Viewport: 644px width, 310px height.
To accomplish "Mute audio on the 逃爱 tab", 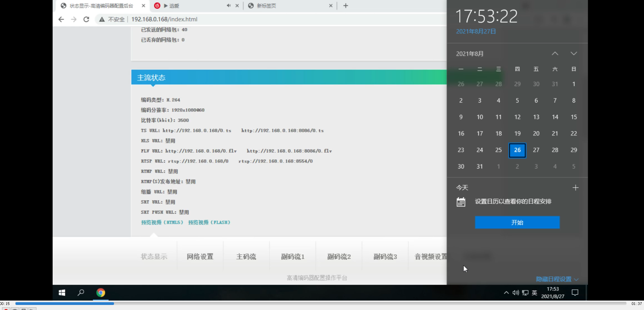I will point(228,5).
